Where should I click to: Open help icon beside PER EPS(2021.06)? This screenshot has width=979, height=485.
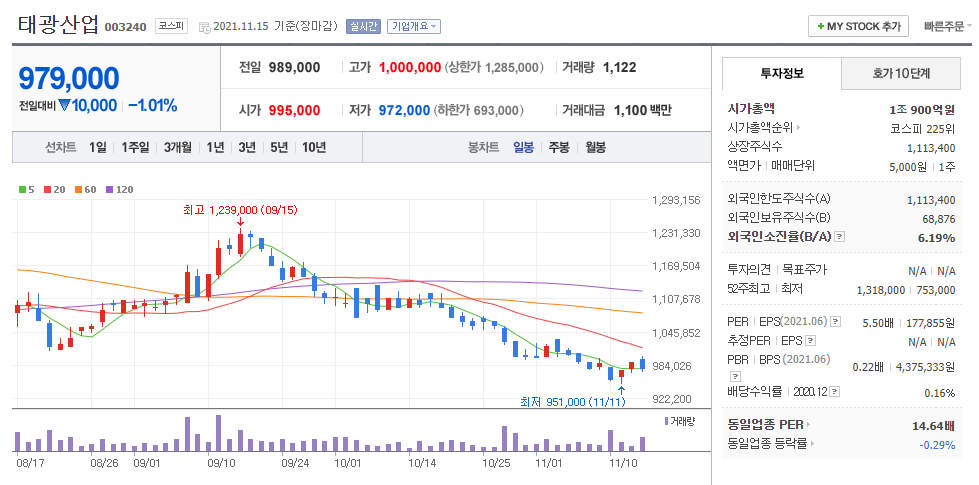click(835, 322)
